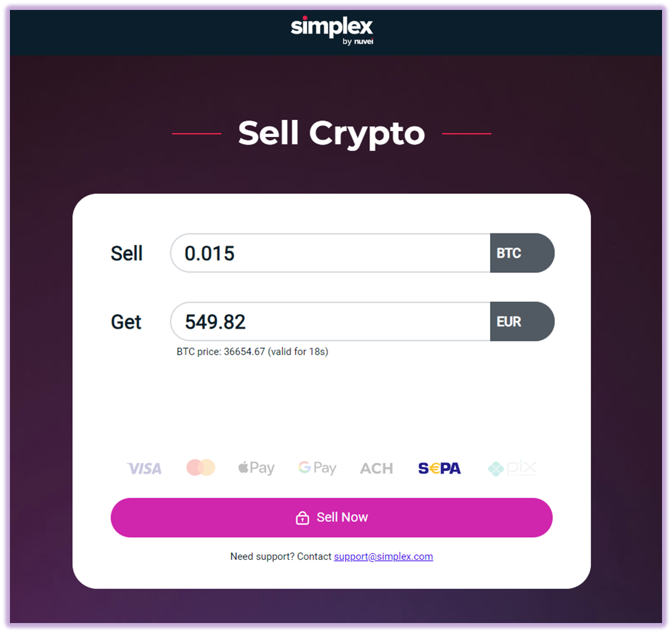Screen dimensions: 672x633
Task: Click the Sell Crypto heading
Action: click(331, 133)
